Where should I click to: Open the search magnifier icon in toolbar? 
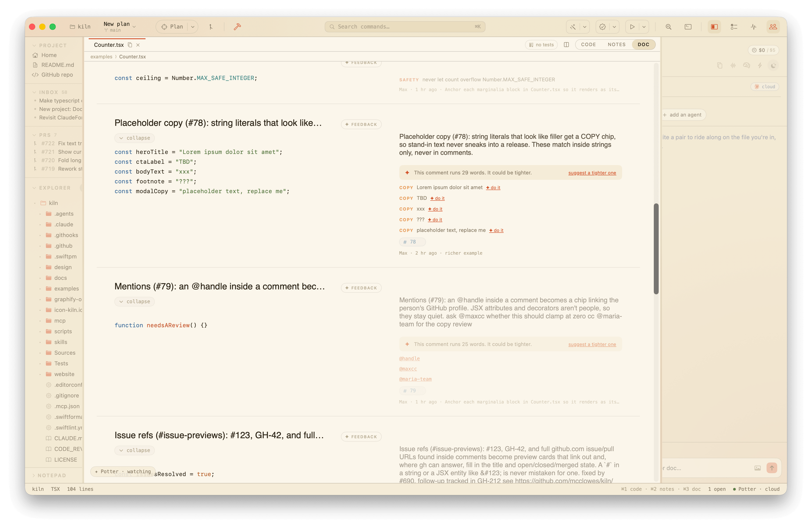[668, 27]
